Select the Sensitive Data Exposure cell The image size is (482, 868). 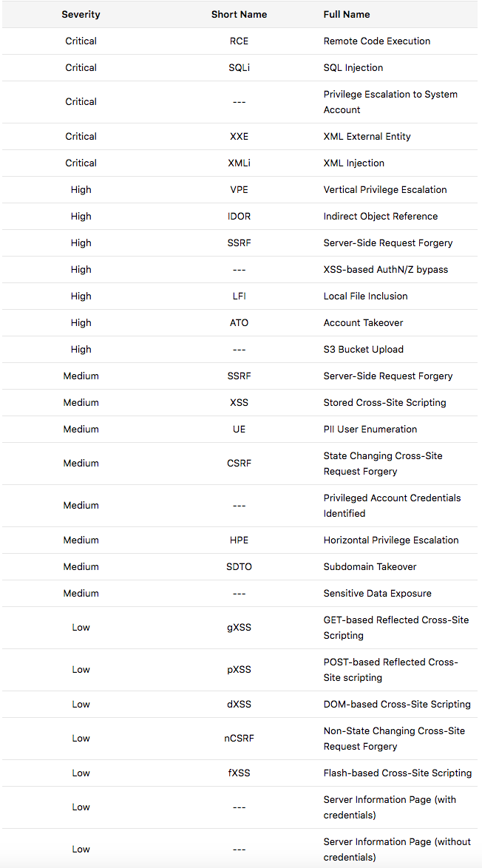[377, 593]
